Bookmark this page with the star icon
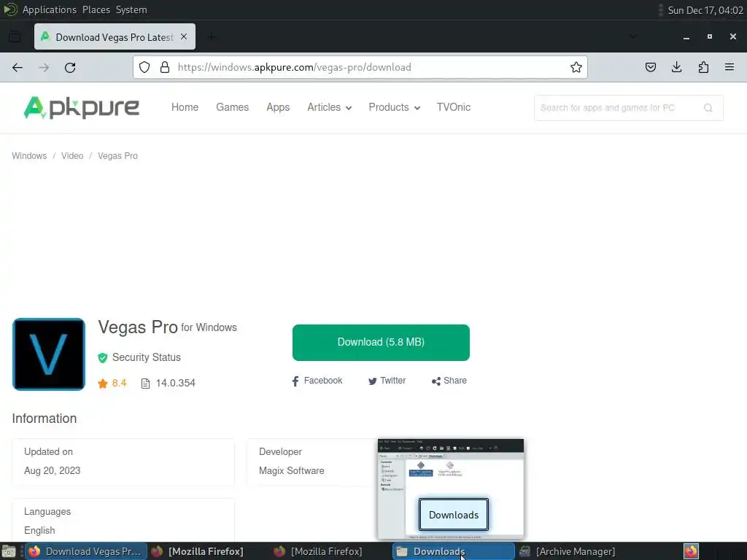This screenshot has height=560, width=747. [576, 67]
